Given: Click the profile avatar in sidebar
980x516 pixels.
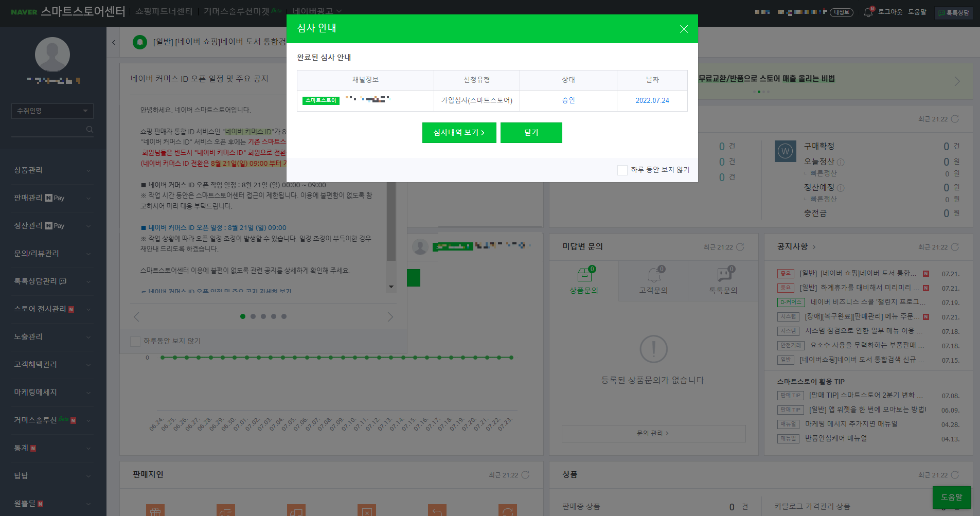Looking at the screenshot, I should click(52, 54).
